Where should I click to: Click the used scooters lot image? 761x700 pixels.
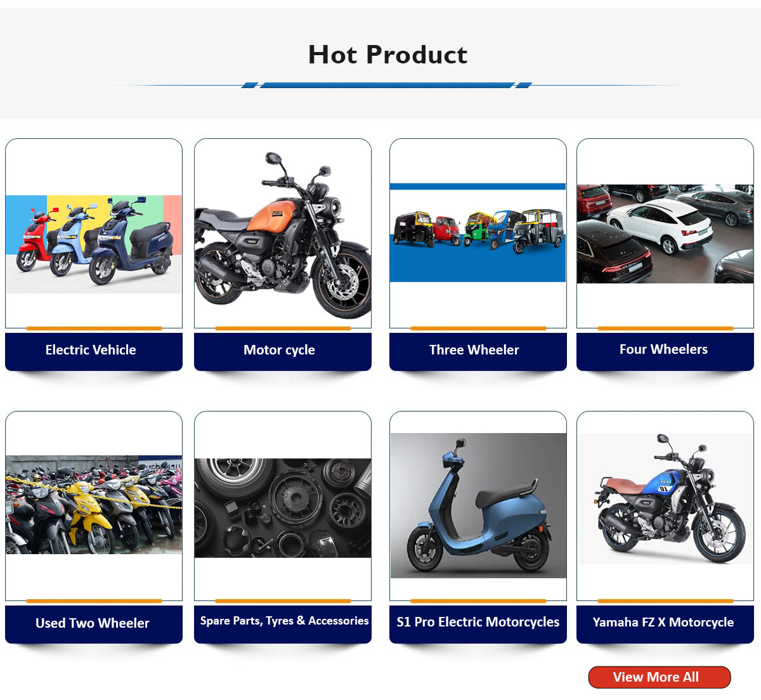(x=94, y=505)
